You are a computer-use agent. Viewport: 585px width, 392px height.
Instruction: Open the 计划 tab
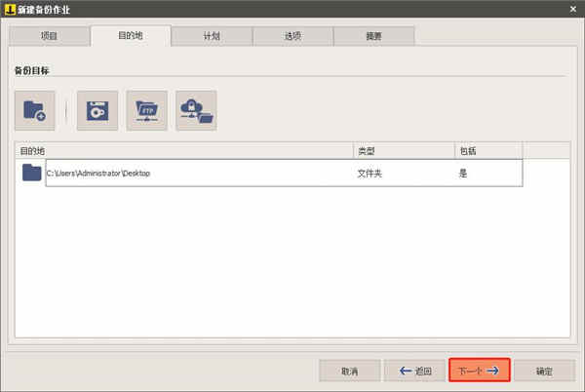(x=212, y=36)
